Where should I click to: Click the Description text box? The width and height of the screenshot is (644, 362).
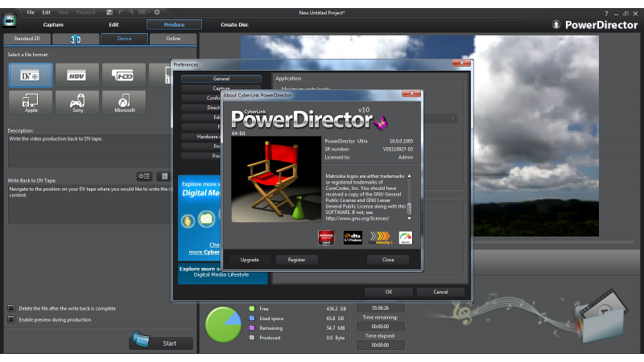pos(89,150)
